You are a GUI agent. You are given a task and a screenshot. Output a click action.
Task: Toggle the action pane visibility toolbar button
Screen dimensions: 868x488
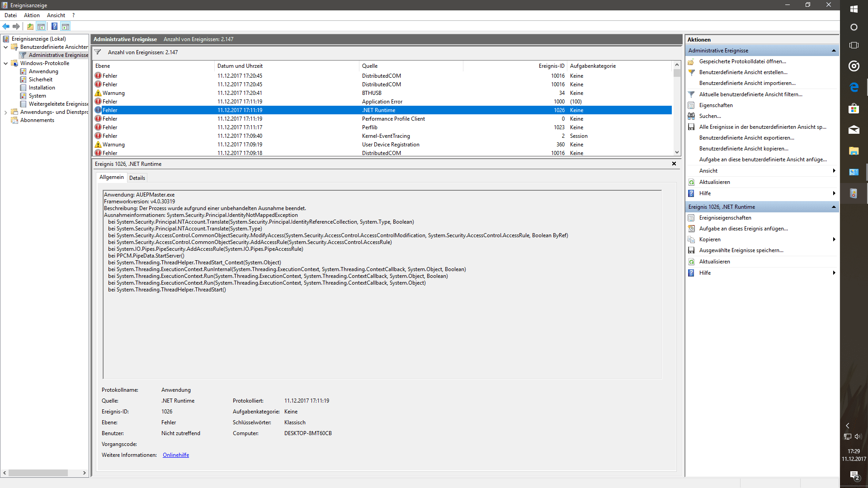(x=66, y=26)
